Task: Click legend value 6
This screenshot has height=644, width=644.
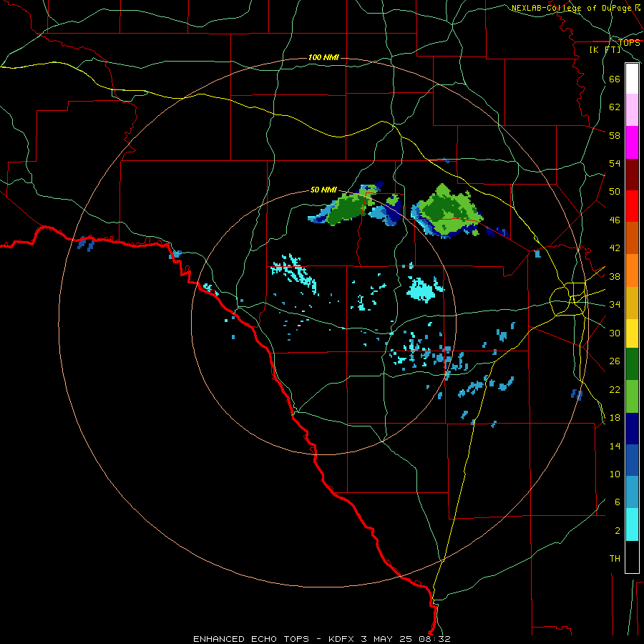Action: 618,502
